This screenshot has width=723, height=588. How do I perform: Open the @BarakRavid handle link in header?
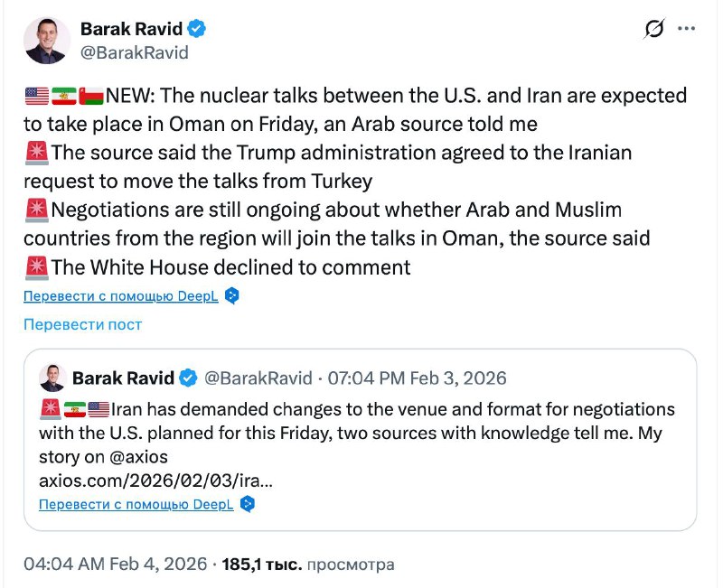tap(135, 52)
